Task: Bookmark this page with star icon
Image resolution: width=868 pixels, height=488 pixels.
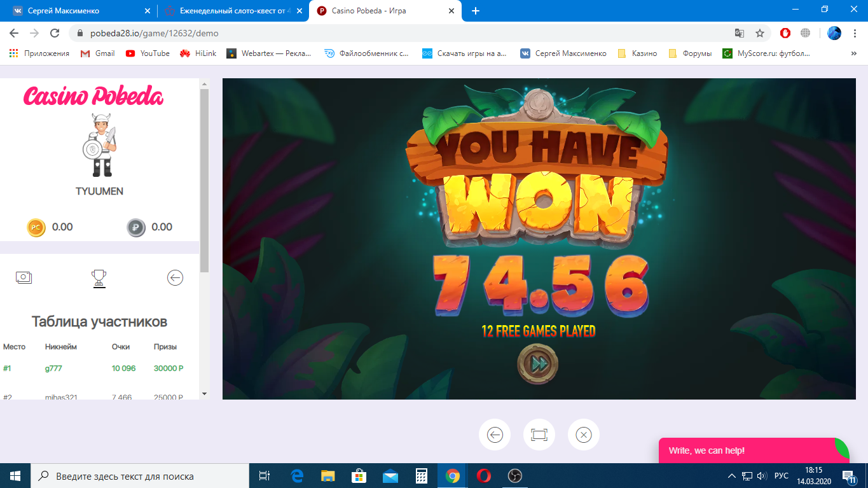Action: pyautogui.click(x=759, y=33)
